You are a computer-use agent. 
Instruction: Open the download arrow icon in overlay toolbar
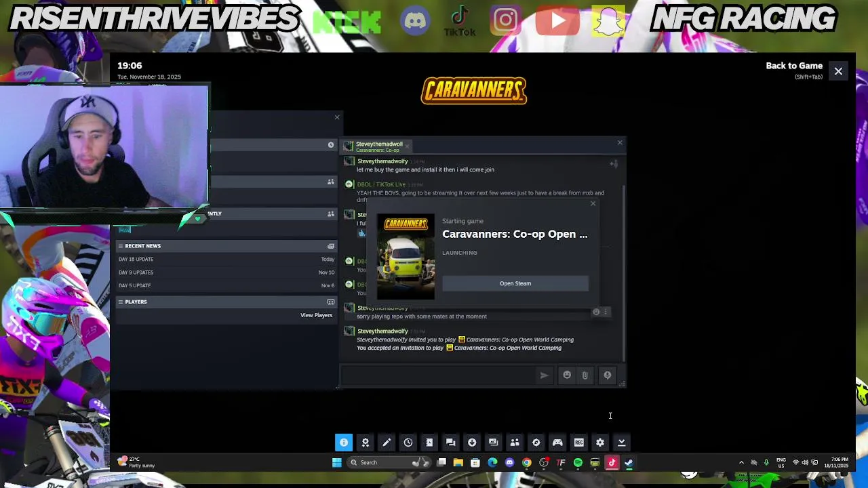[472, 443]
